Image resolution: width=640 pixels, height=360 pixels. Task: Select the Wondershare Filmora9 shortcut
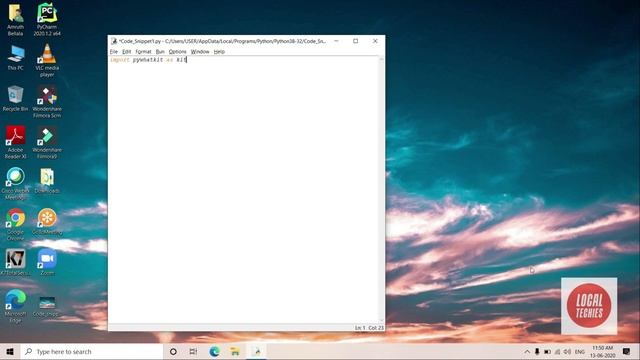pyautogui.click(x=47, y=142)
